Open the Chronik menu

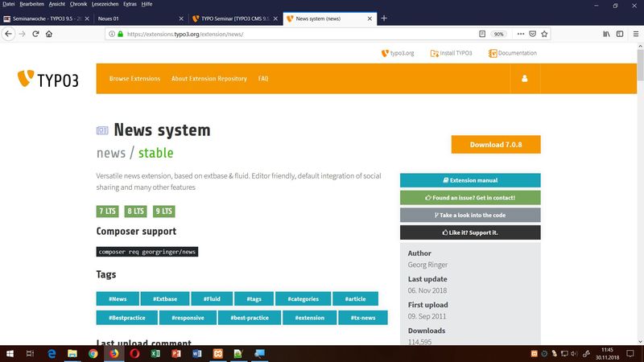point(78,4)
